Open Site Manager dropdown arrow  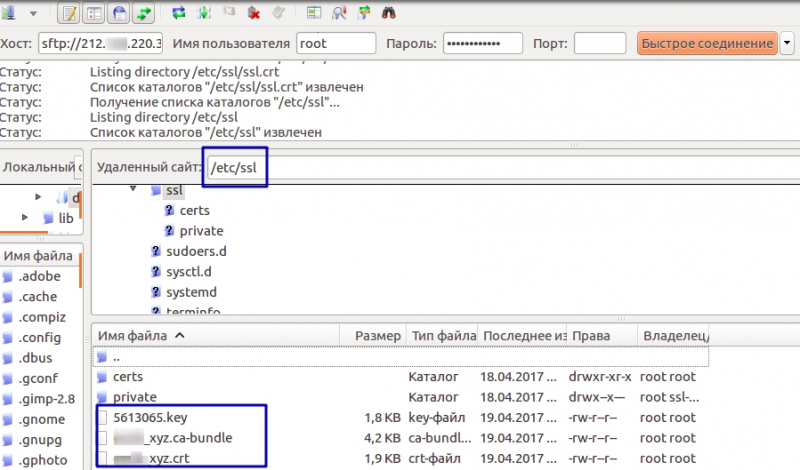[x=33, y=14]
